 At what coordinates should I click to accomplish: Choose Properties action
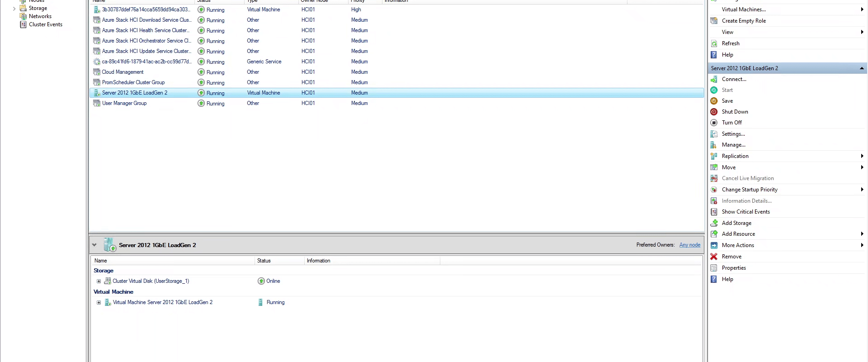[x=734, y=268]
